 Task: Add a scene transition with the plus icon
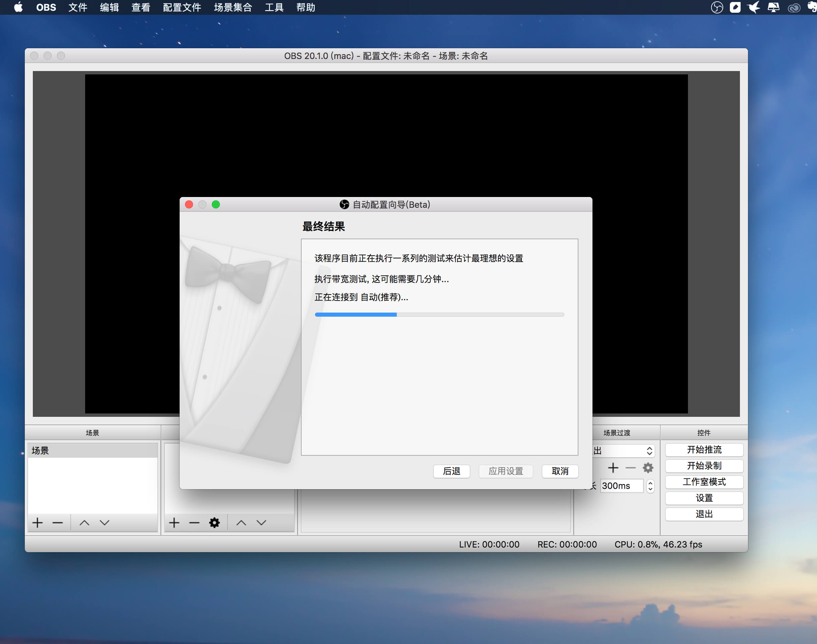[x=613, y=468]
